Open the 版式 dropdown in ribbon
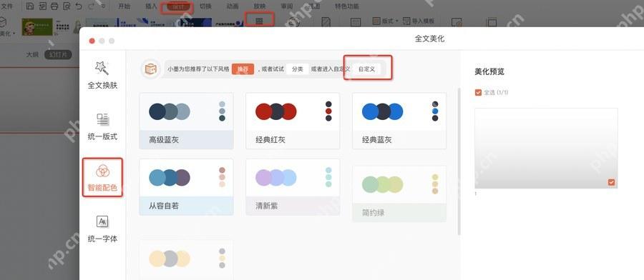The image size is (644, 280). 385,21
